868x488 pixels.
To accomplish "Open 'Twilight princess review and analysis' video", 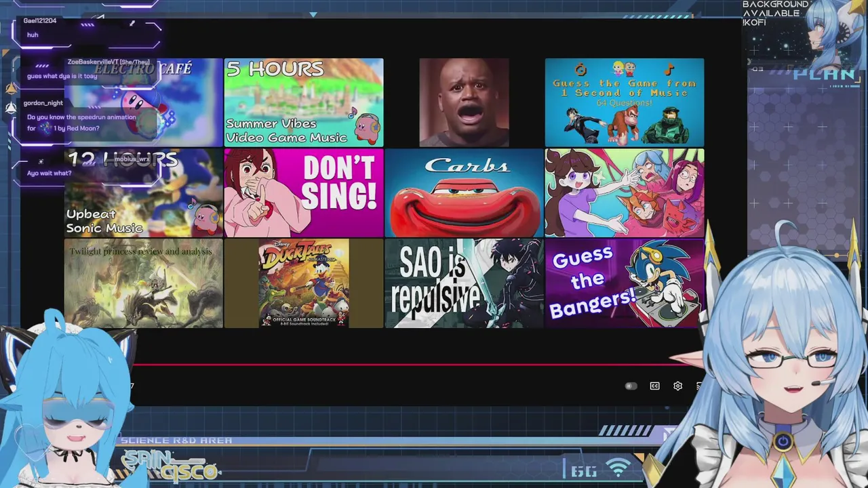I will [x=144, y=283].
